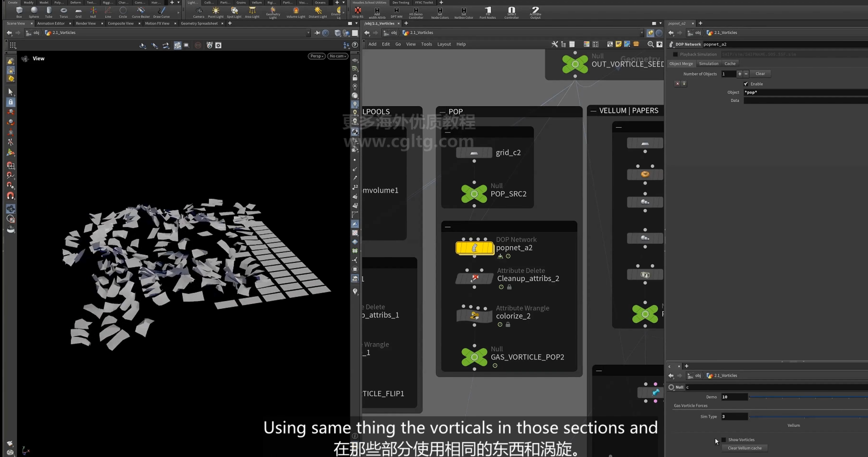
Task: Click the Clear button
Action: (x=760, y=74)
